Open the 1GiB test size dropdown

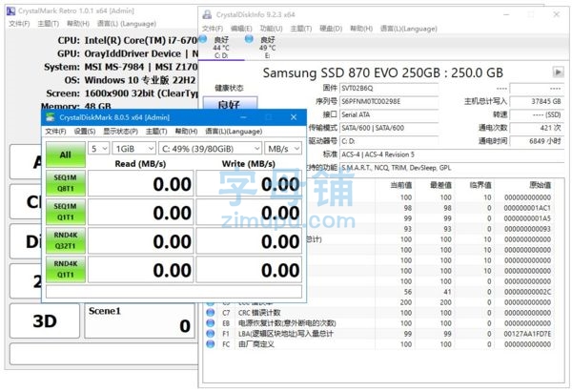[133, 149]
